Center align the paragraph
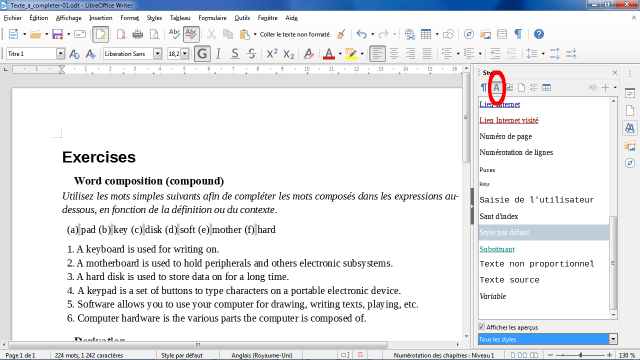This screenshot has height=360, width=640. click(394, 54)
